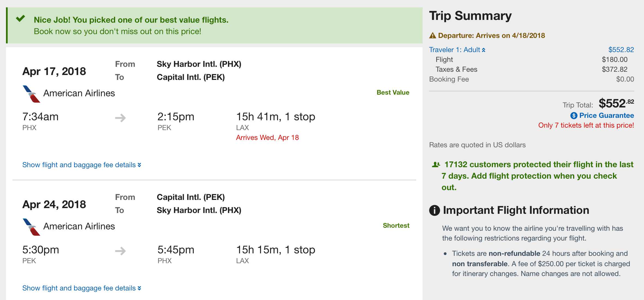The height and width of the screenshot is (300, 644).
Task: Click American Airlines logo for Apr 17 flight
Action: pyautogui.click(x=31, y=94)
